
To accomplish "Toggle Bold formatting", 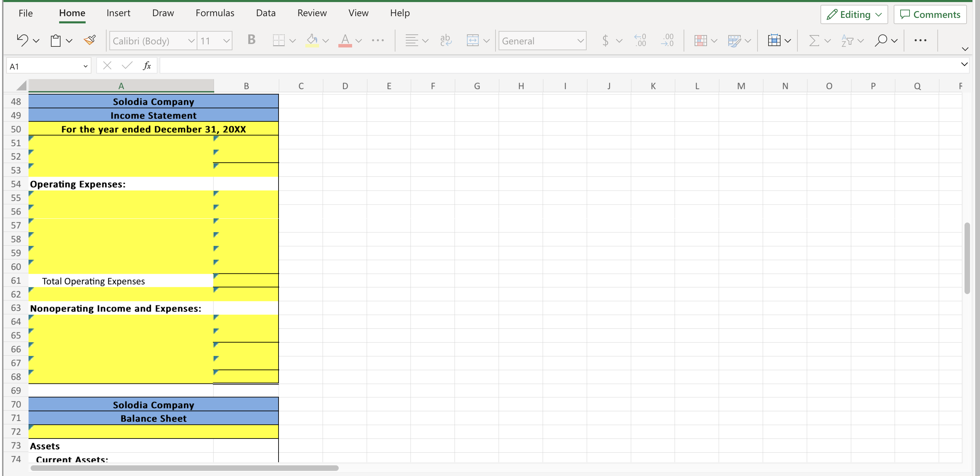I will [x=251, y=40].
